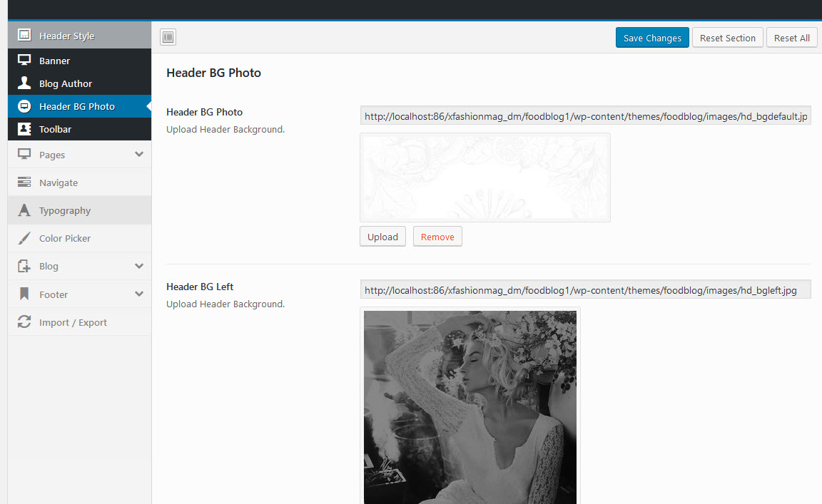
Task: Click the Header Style sidebar icon
Action: (24, 35)
